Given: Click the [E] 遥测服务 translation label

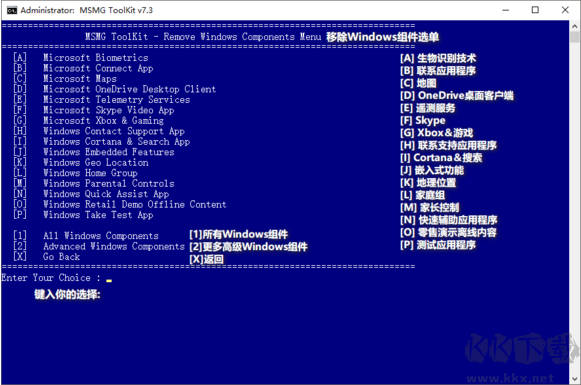Looking at the screenshot, I should [428, 108].
